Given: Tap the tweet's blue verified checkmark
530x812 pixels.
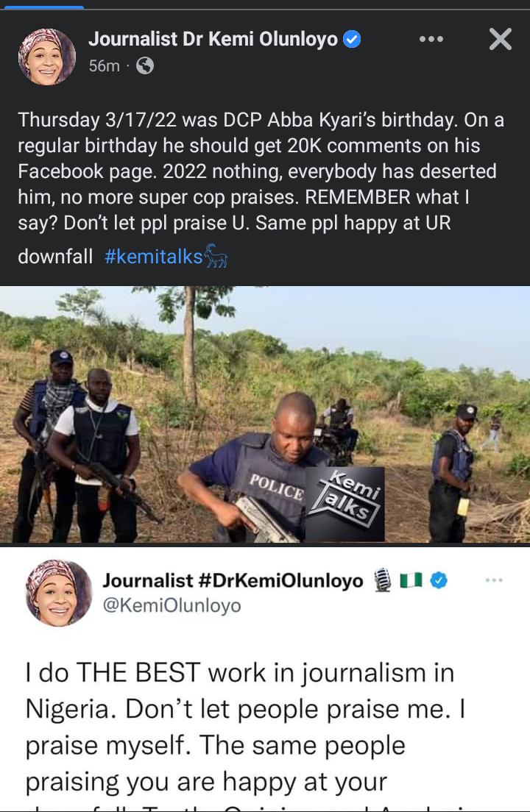Looking at the screenshot, I should 439,581.
